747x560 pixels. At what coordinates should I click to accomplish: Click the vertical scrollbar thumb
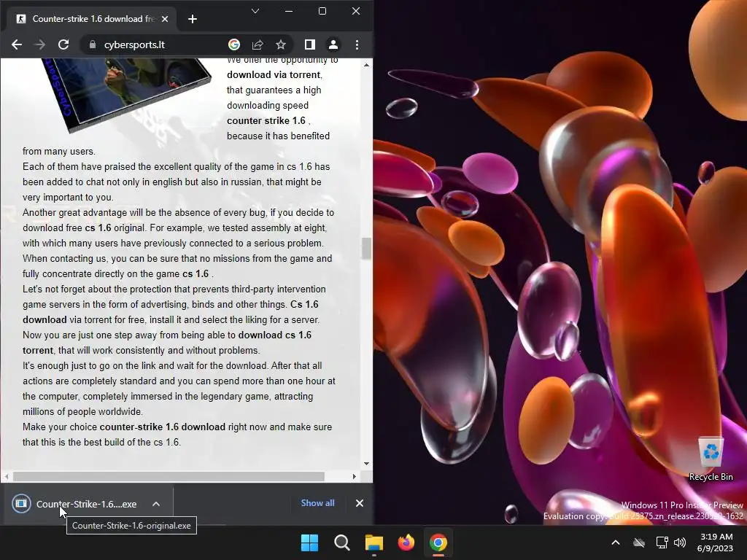pos(366,248)
